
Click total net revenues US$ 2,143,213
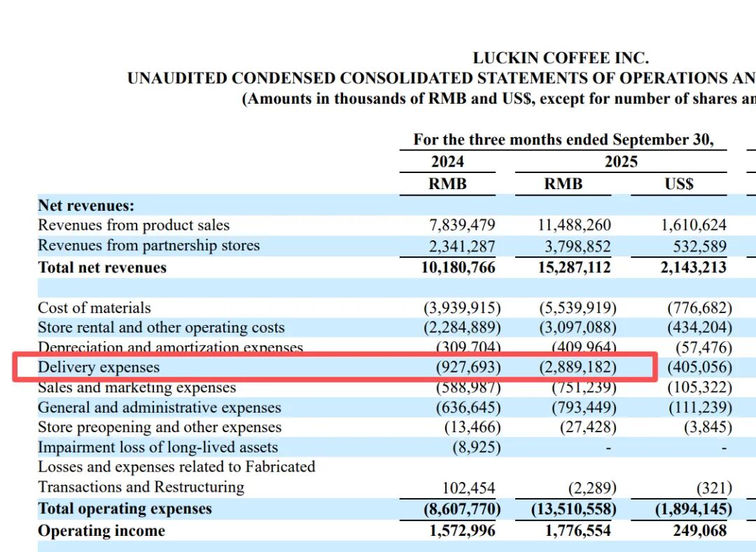pos(694,268)
